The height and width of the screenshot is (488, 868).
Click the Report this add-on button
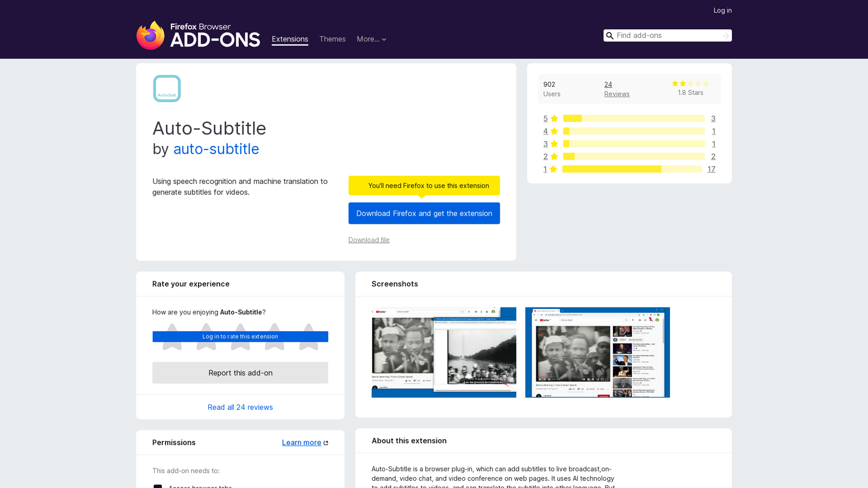coord(240,373)
